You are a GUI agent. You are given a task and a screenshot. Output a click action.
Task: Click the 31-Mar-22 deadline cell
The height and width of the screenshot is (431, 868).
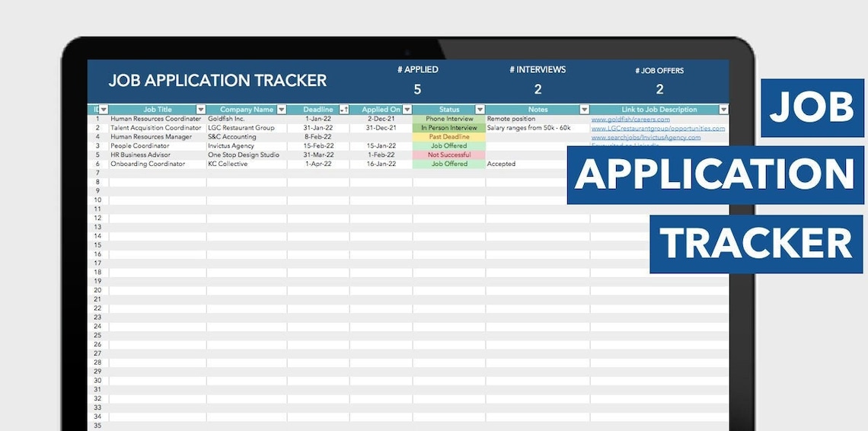318,155
